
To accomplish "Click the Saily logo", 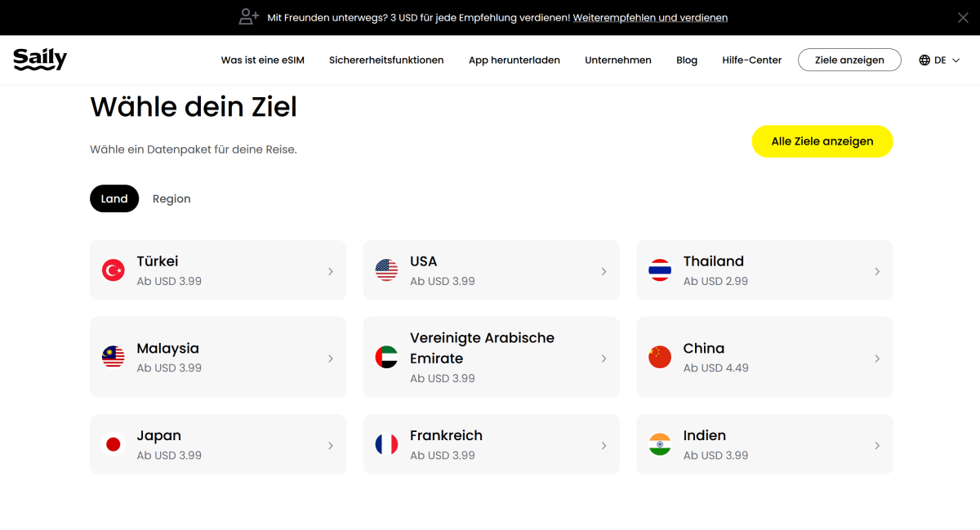I will point(40,60).
